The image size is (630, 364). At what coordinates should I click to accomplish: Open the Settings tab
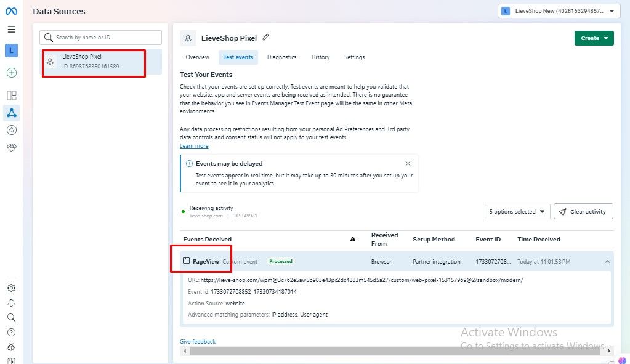point(354,57)
